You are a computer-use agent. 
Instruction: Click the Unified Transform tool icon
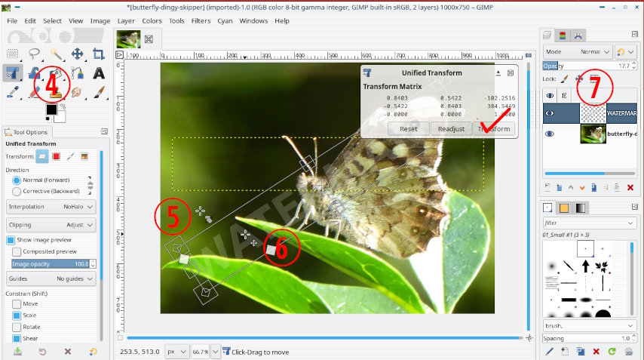tap(13, 73)
